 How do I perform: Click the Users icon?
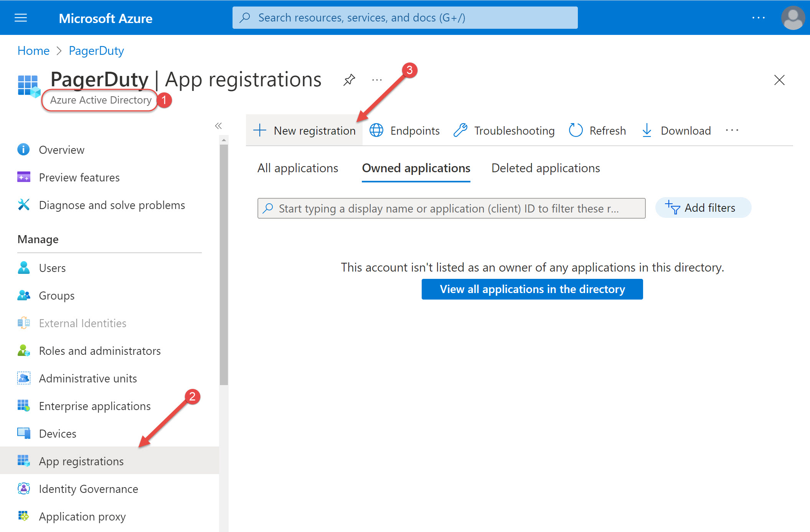tap(23, 268)
